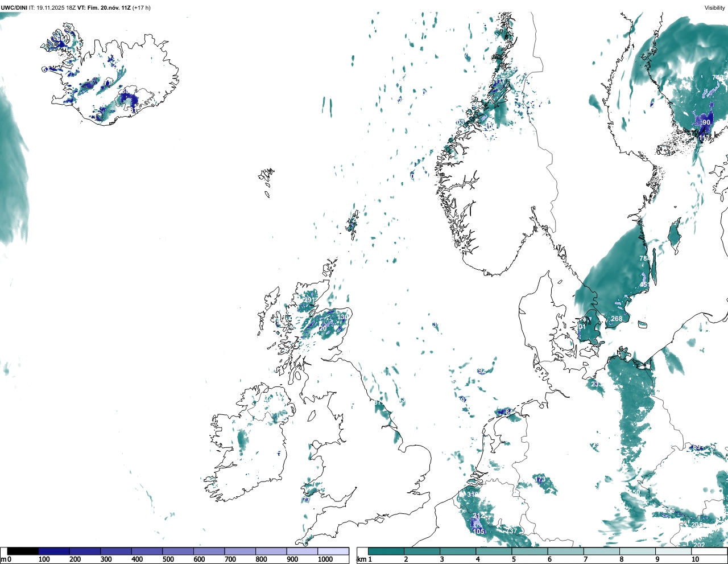Click the '784' value on Swedish east coast
Screen dimensions: 728x564
(644, 258)
